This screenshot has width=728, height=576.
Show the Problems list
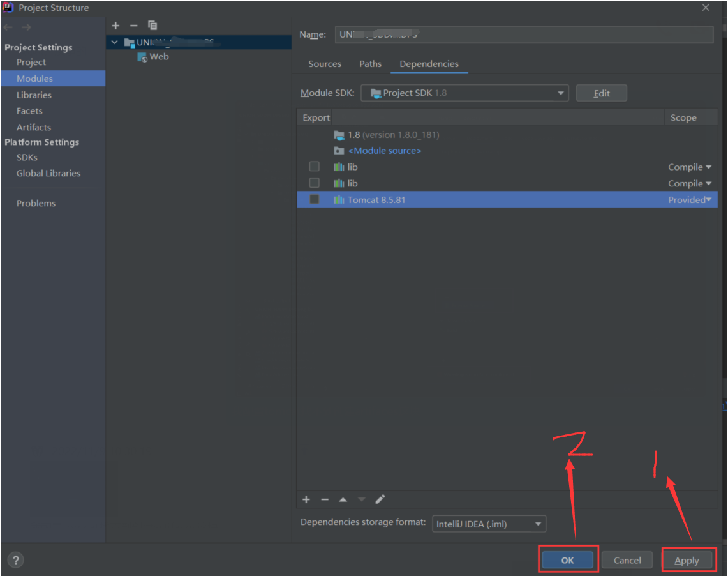(36, 204)
